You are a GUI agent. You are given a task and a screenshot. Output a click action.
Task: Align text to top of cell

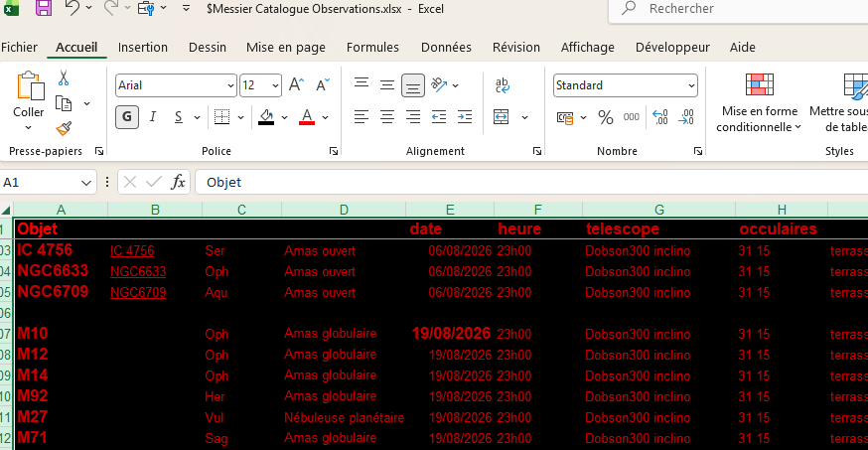(362, 84)
